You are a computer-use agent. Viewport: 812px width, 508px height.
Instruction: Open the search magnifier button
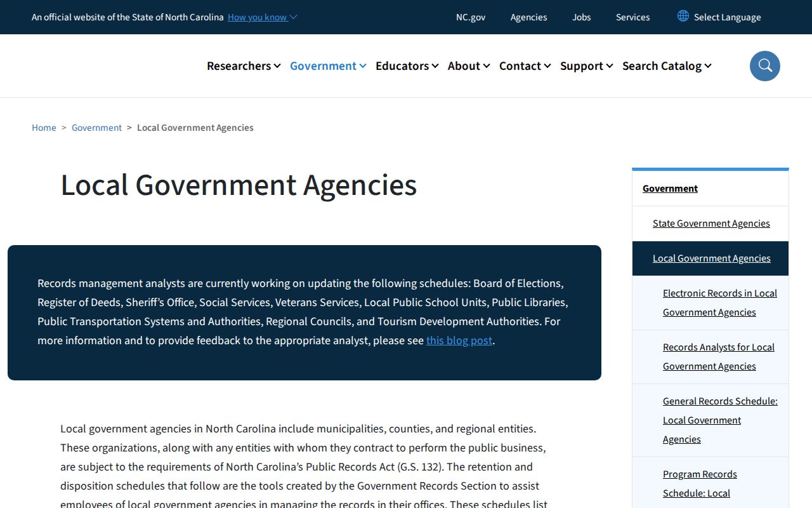[x=764, y=66]
